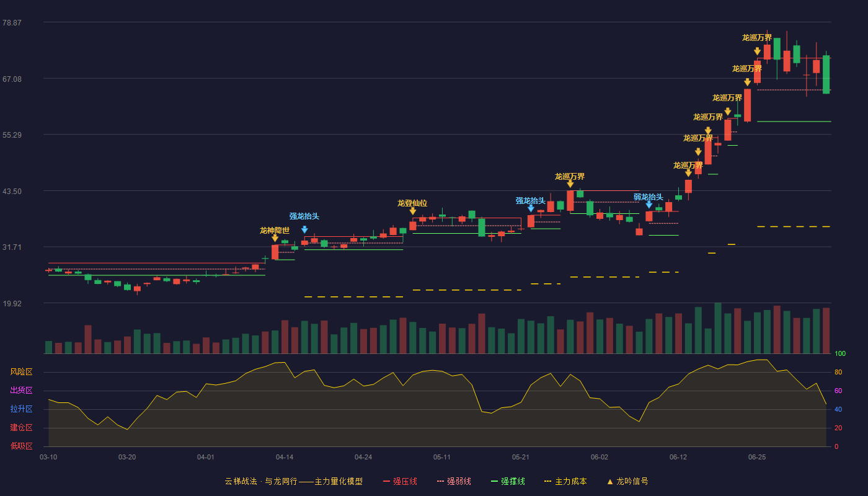The image size is (868, 496).
Task: Click the red 20 indicator axis label
Action: [x=838, y=428]
